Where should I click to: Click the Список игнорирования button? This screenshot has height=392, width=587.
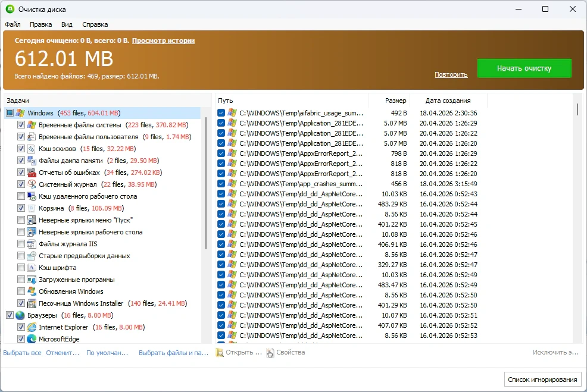[542, 380]
